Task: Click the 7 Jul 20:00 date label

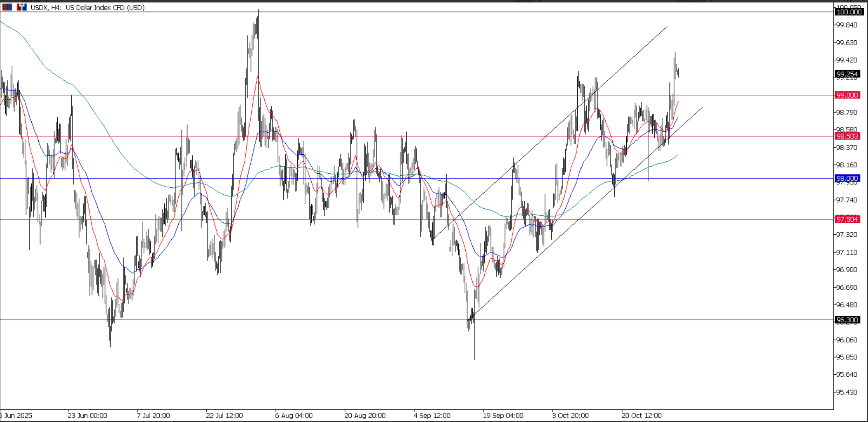Action: (x=153, y=415)
